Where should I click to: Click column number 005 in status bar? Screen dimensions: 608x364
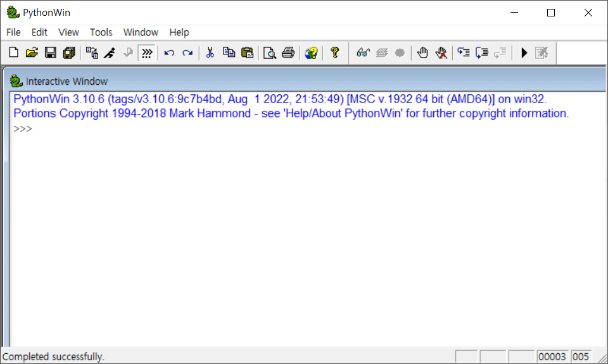pos(581,356)
